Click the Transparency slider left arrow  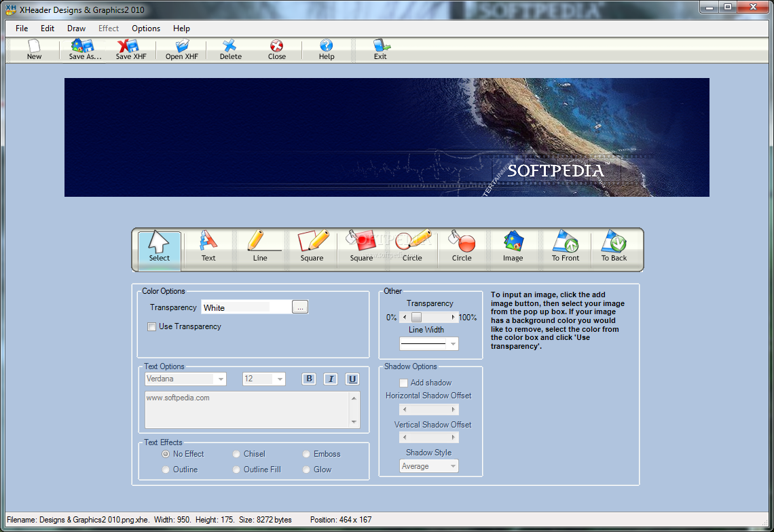(x=405, y=318)
